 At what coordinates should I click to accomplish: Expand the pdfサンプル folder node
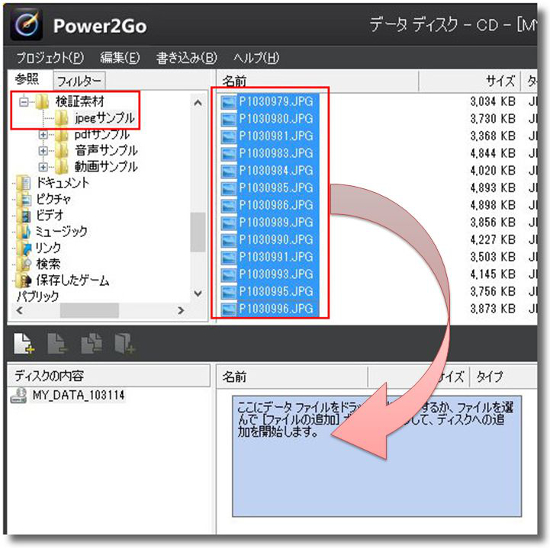pyautogui.click(x=43, y=134)
